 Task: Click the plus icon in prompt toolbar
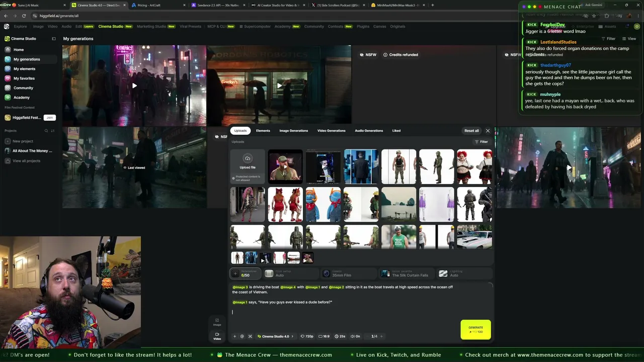click(x=234, y=336)
